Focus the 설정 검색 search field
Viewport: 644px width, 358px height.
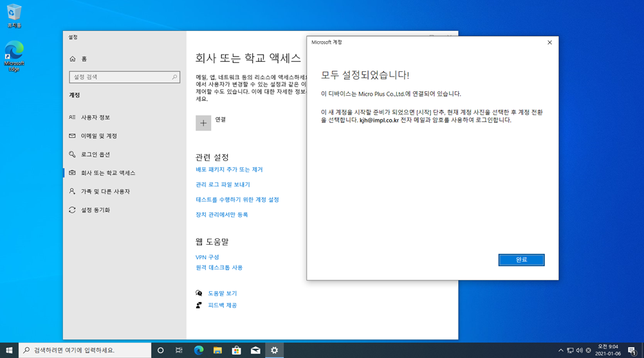tap(124, 76)
